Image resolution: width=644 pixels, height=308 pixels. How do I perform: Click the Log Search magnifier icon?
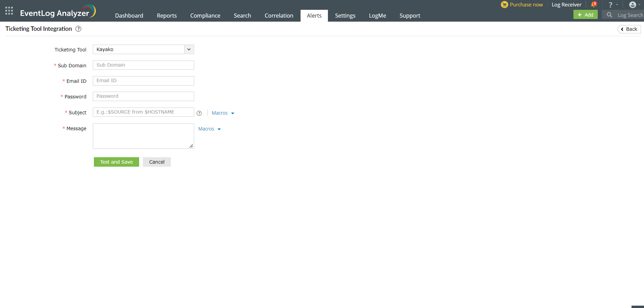tap(609, 15)
